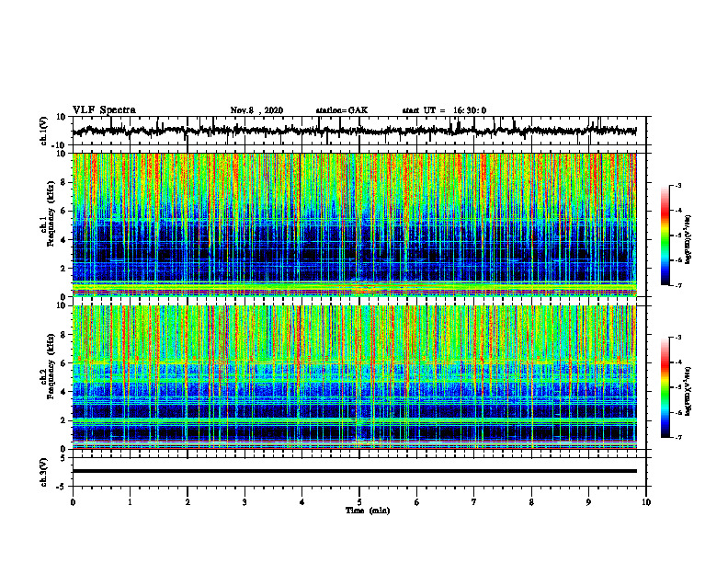The width and height of the screenshot is (728, 563).
Task: Click the "Time (min)" axis title
Action: click(368, 511)
